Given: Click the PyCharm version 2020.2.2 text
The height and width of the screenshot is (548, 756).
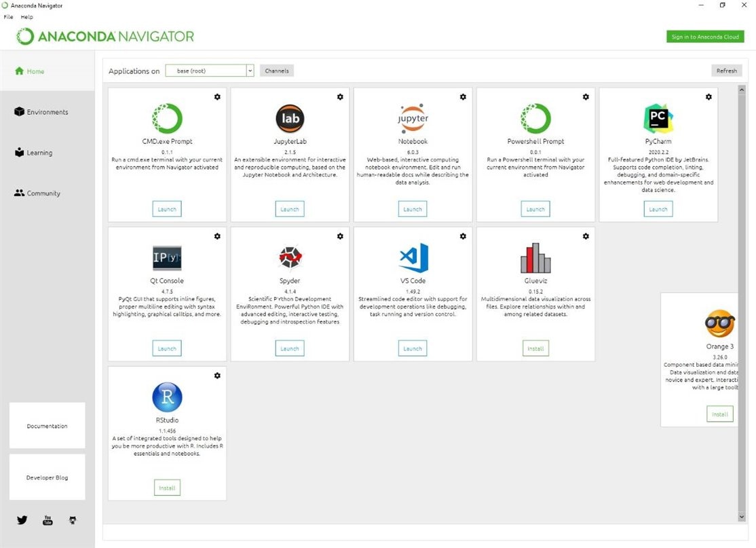Looking at the screenshot, I should pyautogui.click(x=658, y=152).
